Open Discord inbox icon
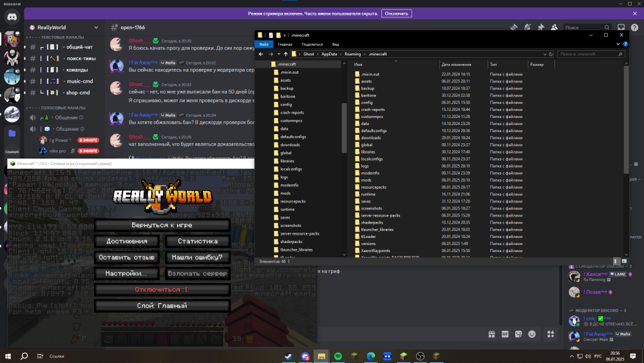Screen dimensions: 644x363 621,27
